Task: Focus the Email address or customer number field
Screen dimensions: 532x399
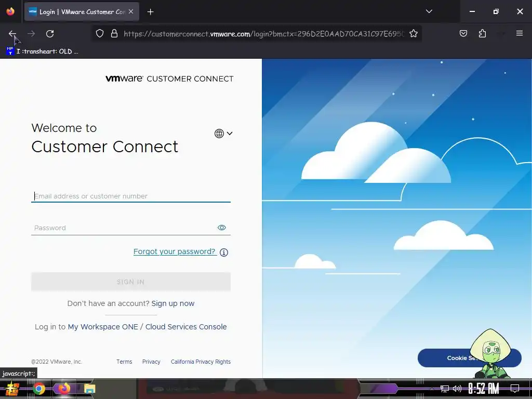Action: pos(130,196)
